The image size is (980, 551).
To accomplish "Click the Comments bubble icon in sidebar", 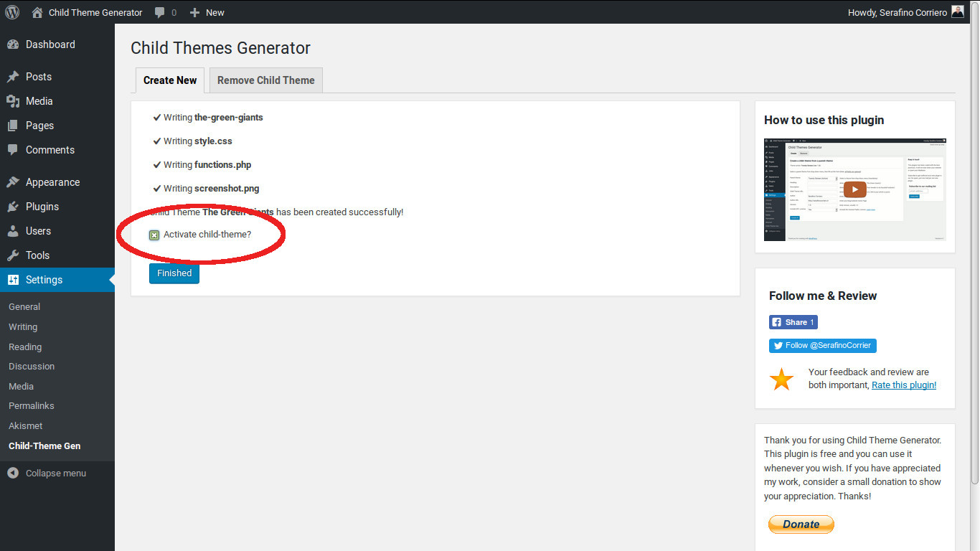I will pos(13,150).
